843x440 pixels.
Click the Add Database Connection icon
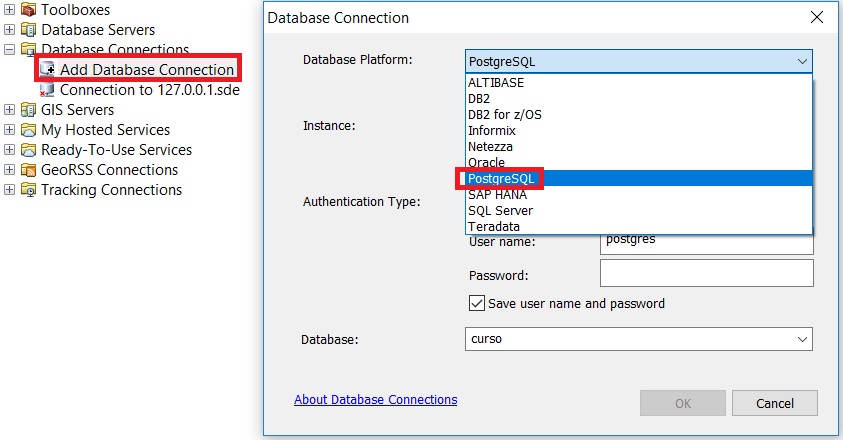(x=47, y=69)
